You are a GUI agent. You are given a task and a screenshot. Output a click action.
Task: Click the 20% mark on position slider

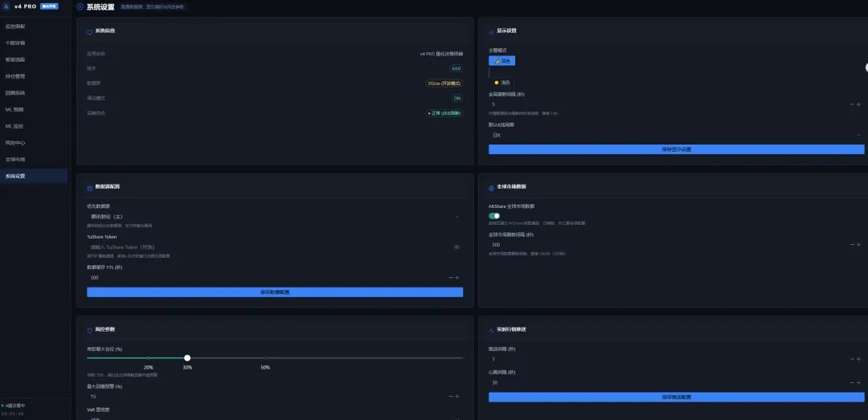149,368
